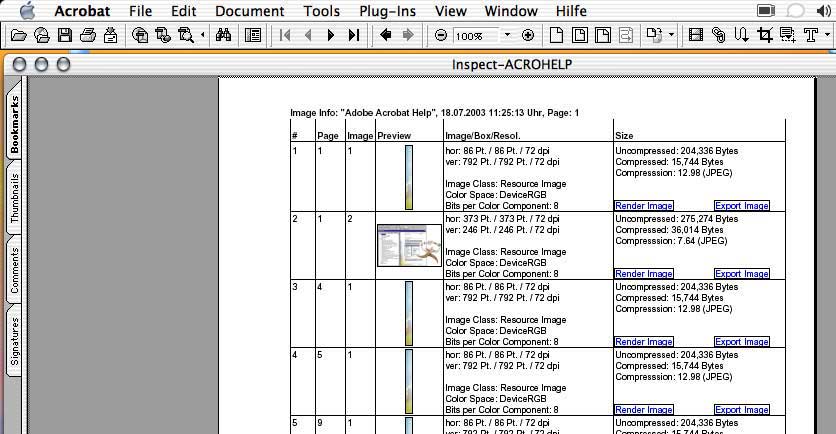Go to the last page
Viewport: 836px width, 434px height.
[x=354, y=35]
